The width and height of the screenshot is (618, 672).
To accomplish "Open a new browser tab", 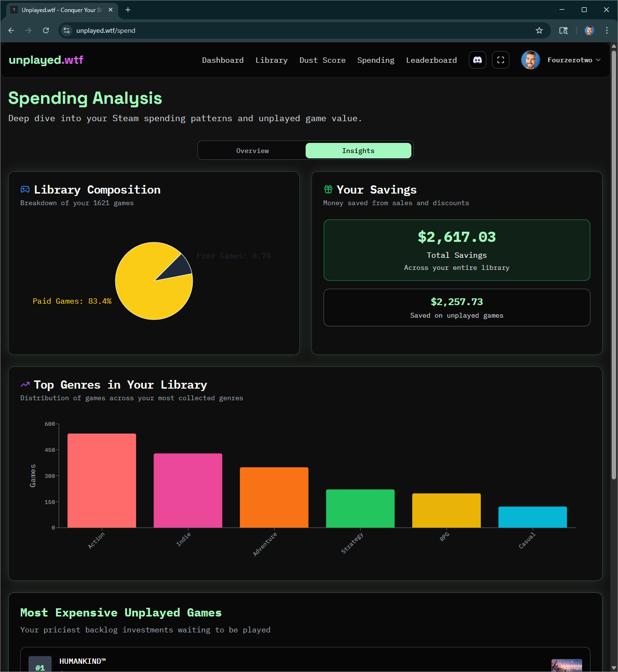I will tap(128, 10).
